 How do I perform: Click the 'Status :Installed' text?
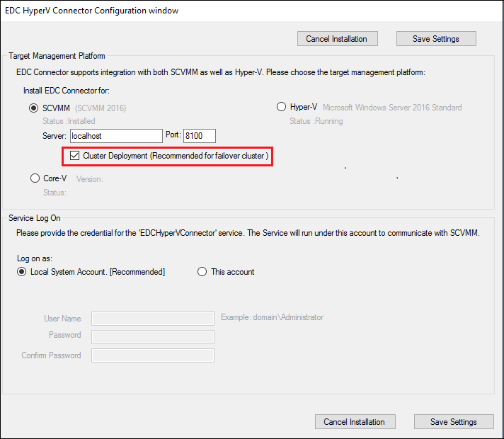coord(69,121)
